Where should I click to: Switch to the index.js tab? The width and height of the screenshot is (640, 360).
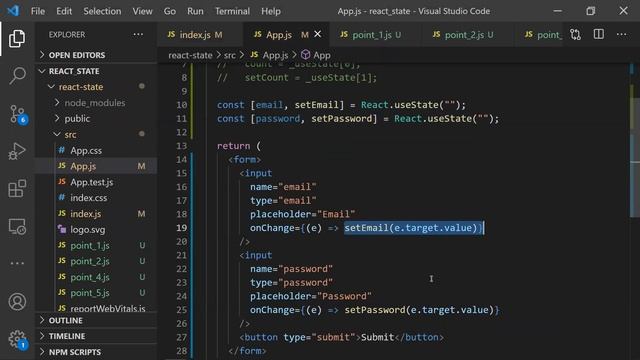coord(200,35)
